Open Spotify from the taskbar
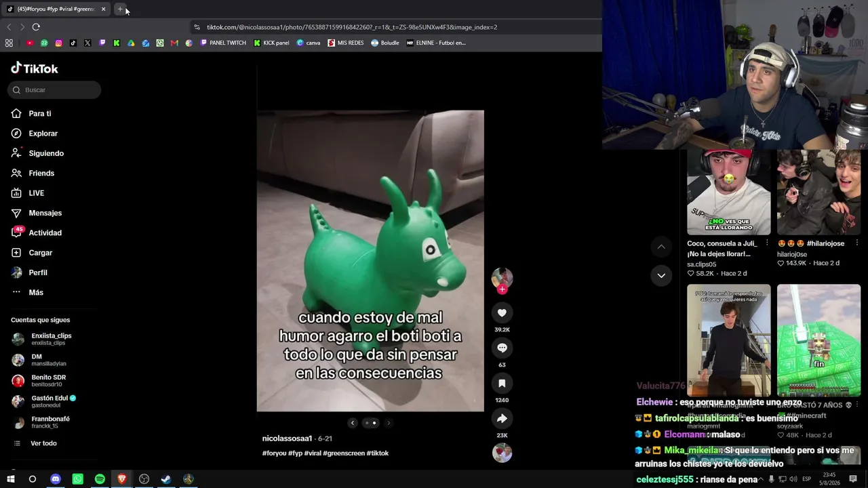The image size is (868, 488). (100, 479)
